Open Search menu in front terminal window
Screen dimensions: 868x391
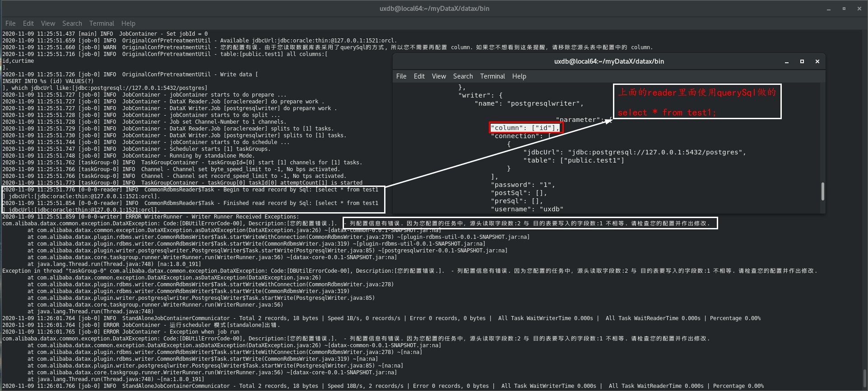[463, 76]
